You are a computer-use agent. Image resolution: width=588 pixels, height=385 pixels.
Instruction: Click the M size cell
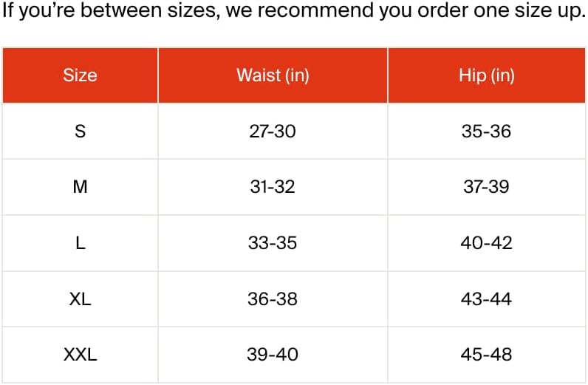tap(80, 187)
